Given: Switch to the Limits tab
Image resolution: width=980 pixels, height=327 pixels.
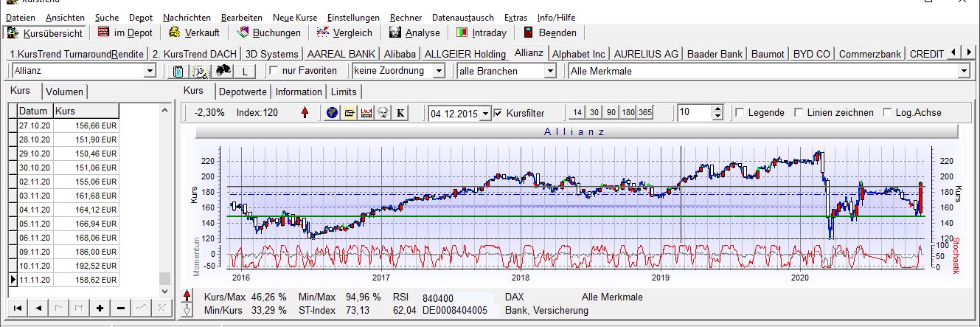Looking at the screenshot, I should pos(344,92).
